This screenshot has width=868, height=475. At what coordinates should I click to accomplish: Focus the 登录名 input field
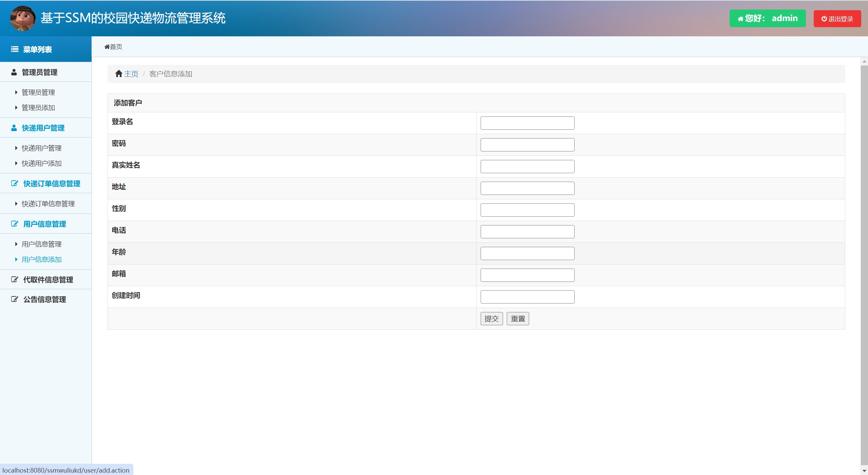coord(527,123)
